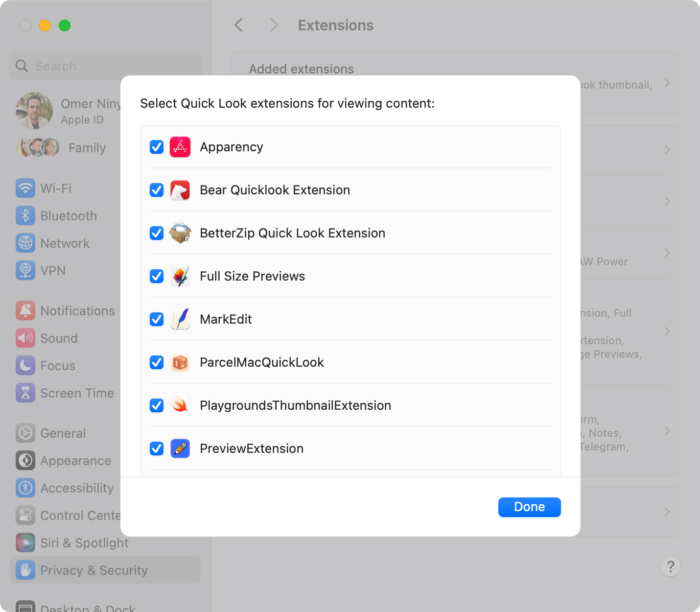Open Network settings in sidebar
This screenshot has height=612, width=700.
pos(105,243)
